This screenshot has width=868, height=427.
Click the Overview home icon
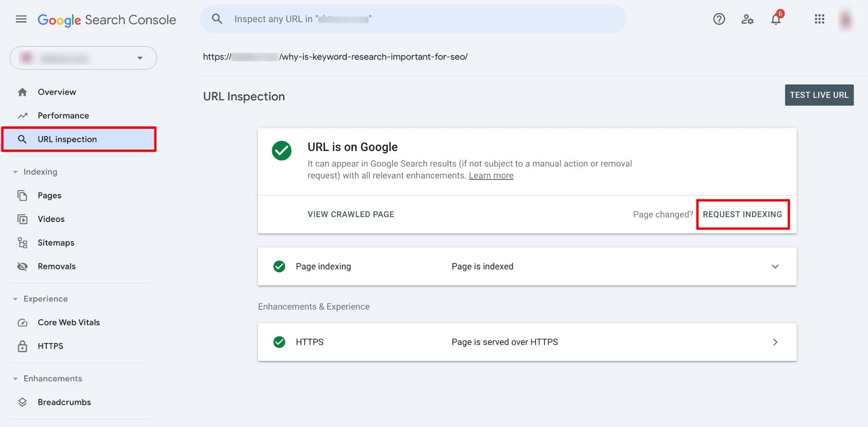click(x=22, y=92)
